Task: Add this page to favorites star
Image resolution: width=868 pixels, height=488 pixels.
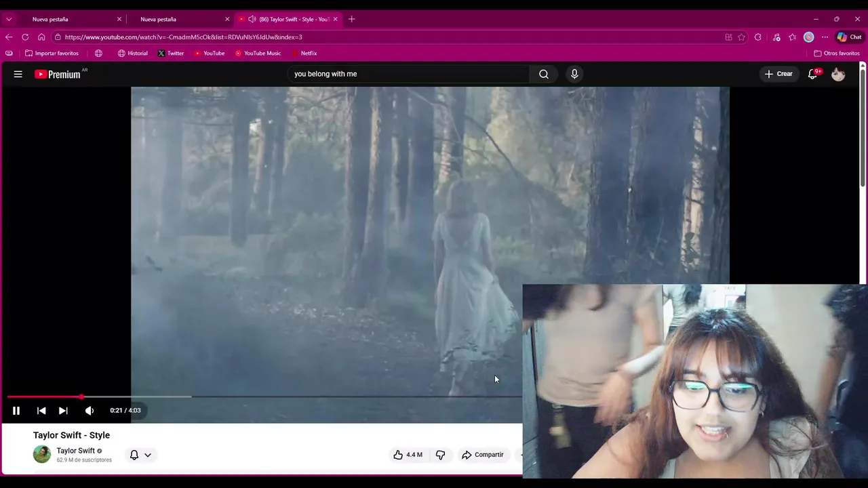Action: point(741,37)
